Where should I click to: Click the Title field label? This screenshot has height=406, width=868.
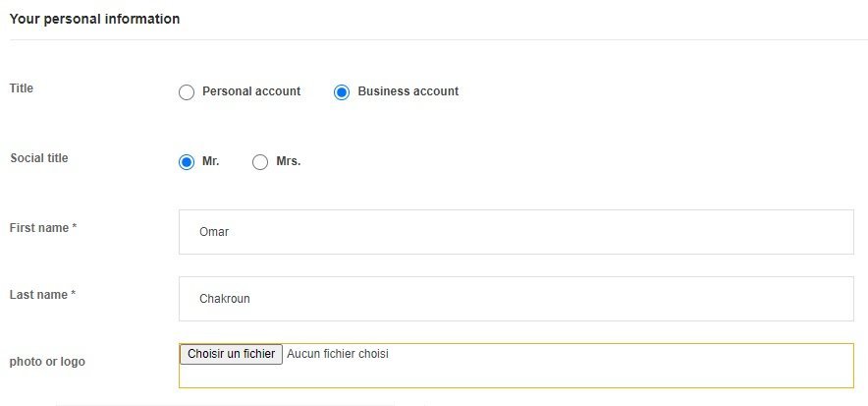click(x=22, y=88)
